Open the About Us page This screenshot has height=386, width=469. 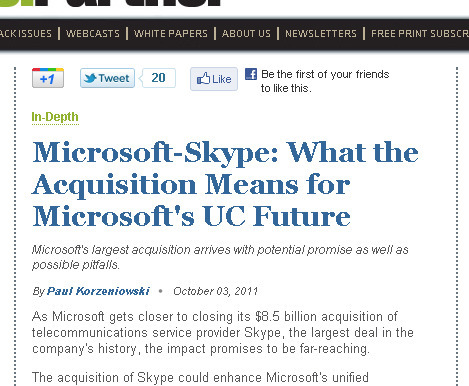tap(246, 34)
